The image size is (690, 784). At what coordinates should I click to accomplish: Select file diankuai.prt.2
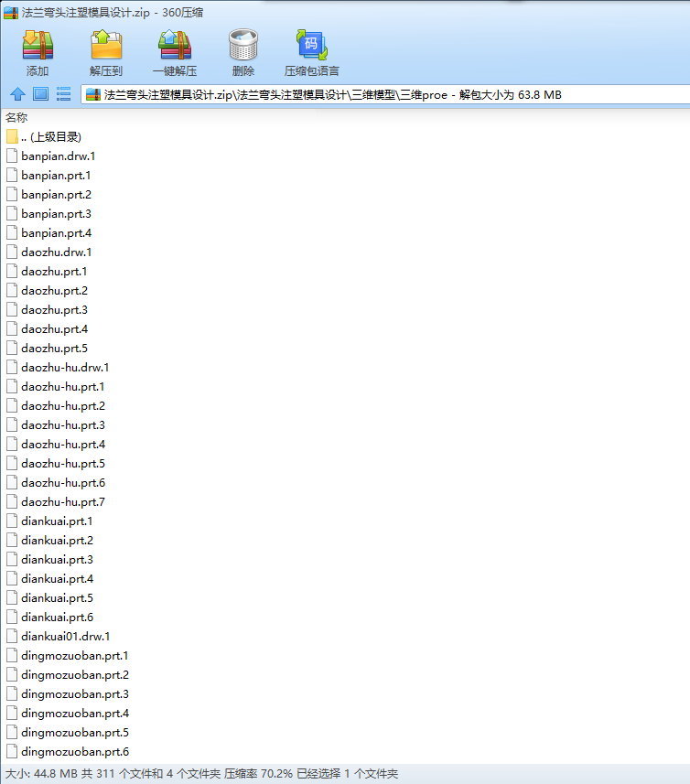click(x=49, y=540)
